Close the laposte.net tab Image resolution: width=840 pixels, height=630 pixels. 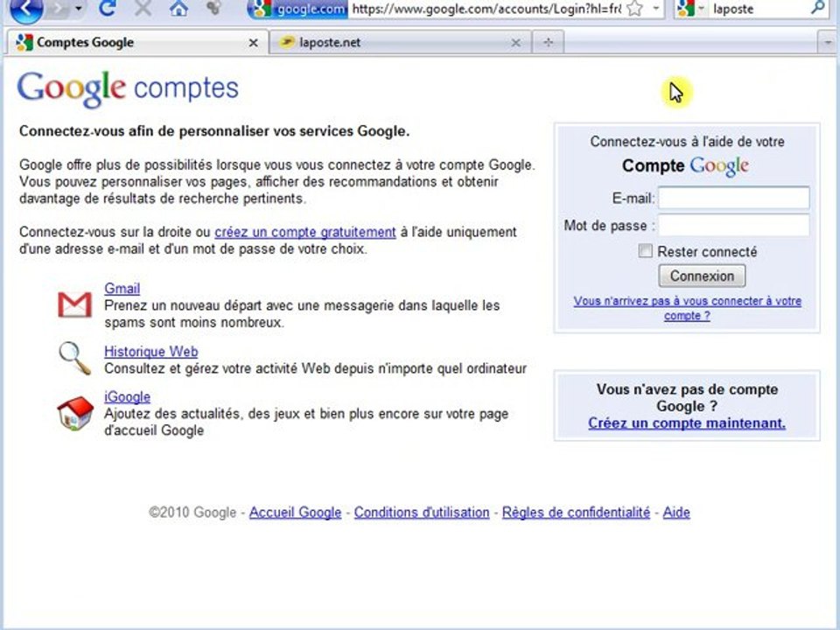515,43
